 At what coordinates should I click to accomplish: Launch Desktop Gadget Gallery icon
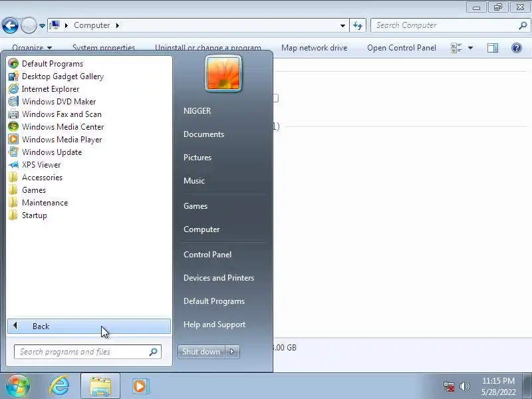(13, 76)
